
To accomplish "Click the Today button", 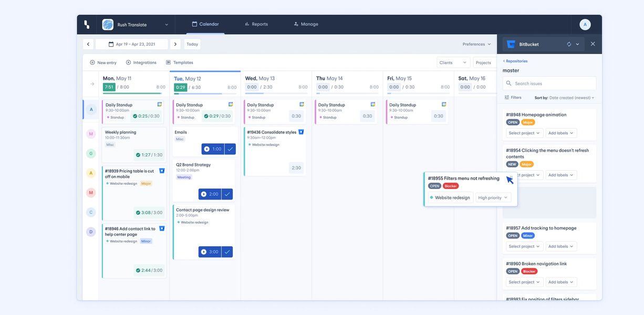I will 192,44.
